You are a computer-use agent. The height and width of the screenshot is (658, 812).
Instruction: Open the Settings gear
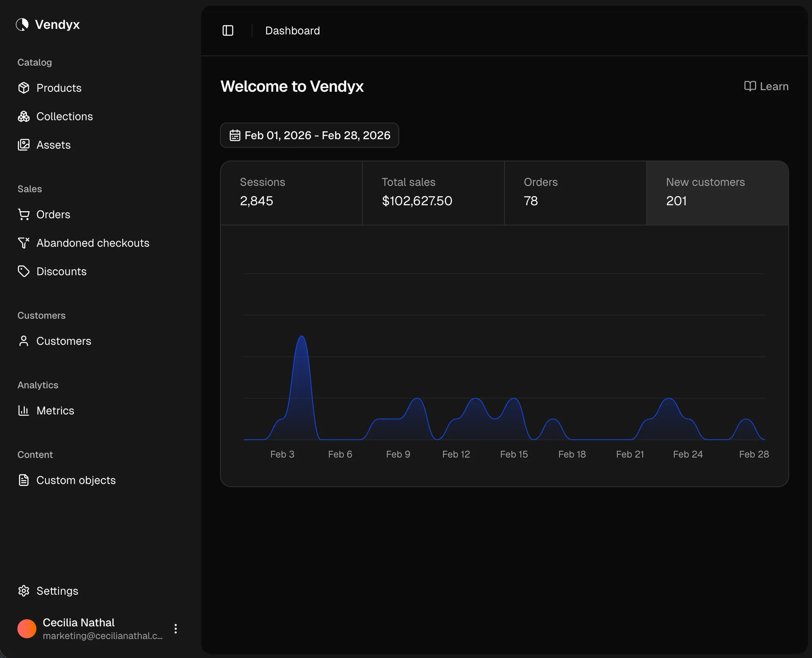[x=24, y=591]
